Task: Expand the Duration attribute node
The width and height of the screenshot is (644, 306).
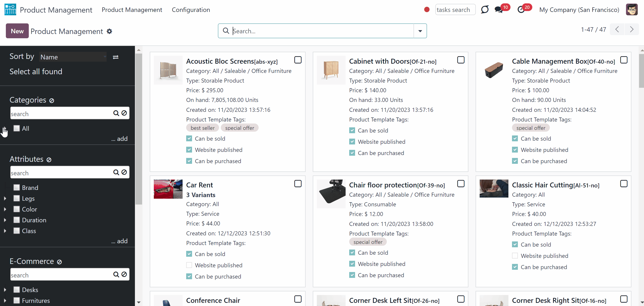Action: (x=5, y=220)
